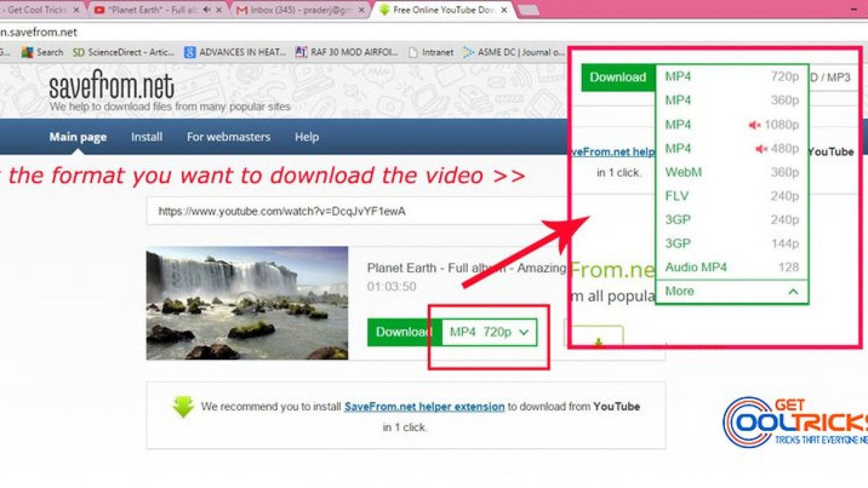The height and width of the screenshot is (488, 868).
Task: Click the waterfall video thumbnail
Action: click(247, 302)
